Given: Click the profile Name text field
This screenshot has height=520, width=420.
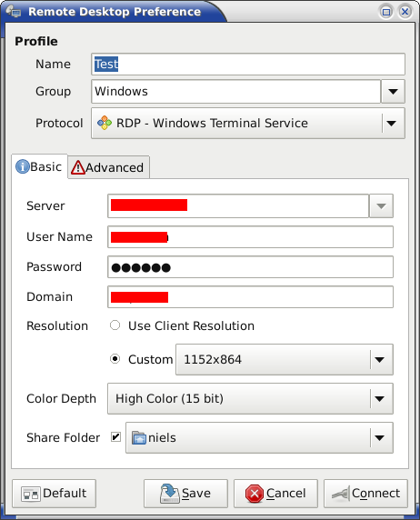Looking at the screenshot, I should (x=248, y=64).
